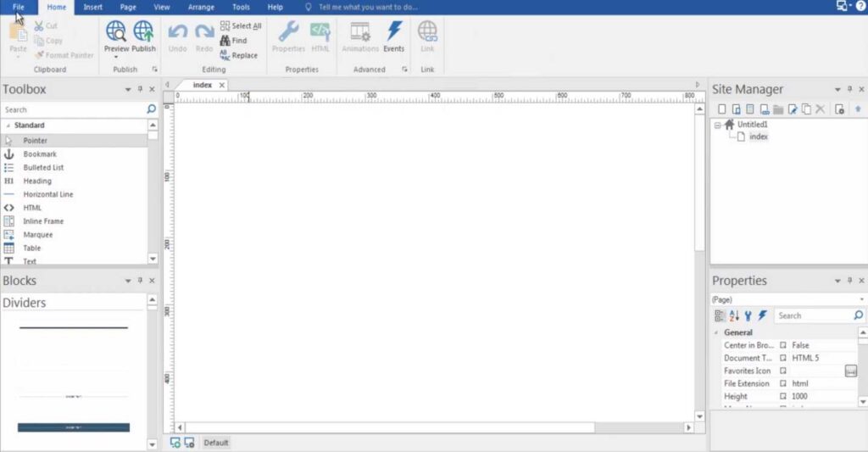Select the Table tool in Toolbox
Image resolution: width=868 pixels, height=452 pixels.
[x=75, y=248]
